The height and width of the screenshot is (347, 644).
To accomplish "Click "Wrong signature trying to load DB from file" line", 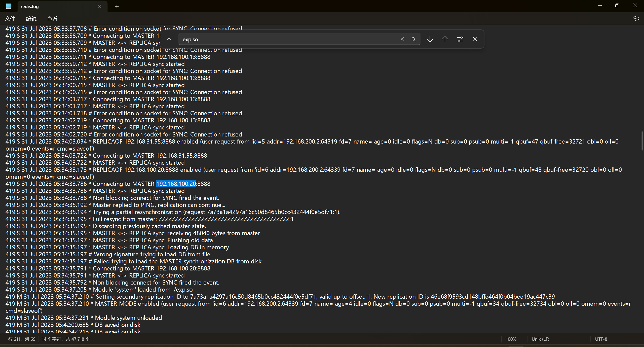I will pos(108,254).
